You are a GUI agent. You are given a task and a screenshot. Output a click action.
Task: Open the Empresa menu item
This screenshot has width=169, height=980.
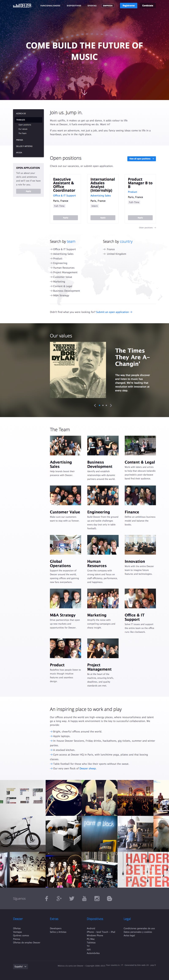pyautogui.click(x=108, y=6)
